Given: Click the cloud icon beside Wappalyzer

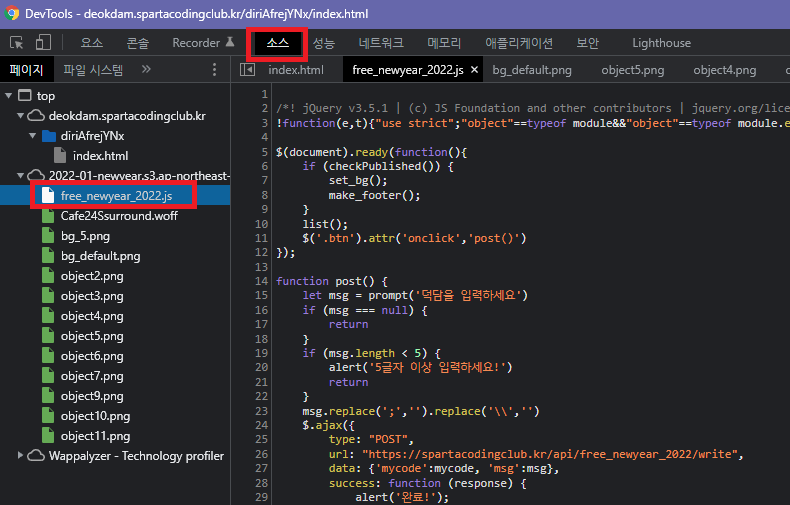Looking at the screenshot, I should [36, 456].
